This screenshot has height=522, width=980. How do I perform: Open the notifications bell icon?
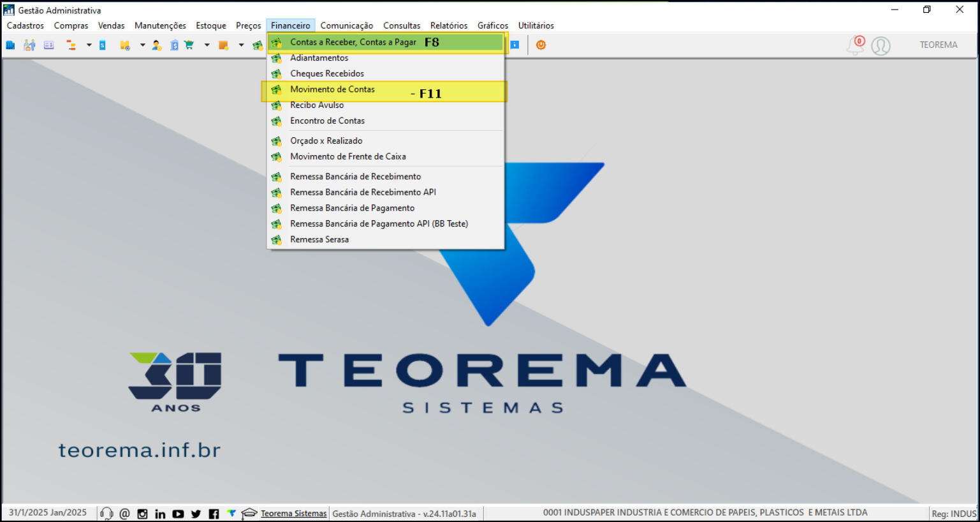pyautogui.click(x=855, y=45)
